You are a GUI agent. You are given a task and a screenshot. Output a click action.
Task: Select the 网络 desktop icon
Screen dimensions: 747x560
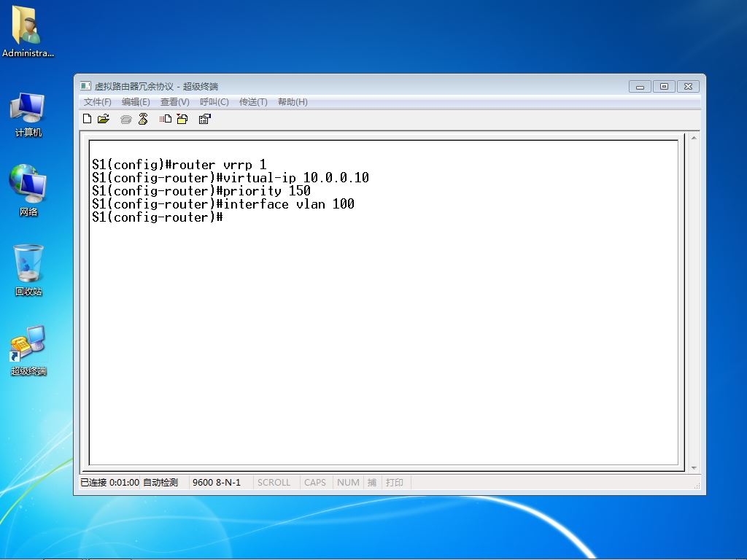(x=28, y=190)
